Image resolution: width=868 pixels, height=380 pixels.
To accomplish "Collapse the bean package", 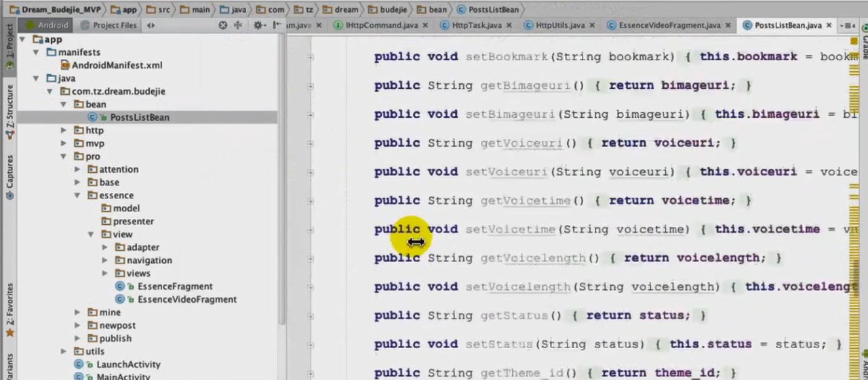I will pyautogui.click(x=64, y=104).
